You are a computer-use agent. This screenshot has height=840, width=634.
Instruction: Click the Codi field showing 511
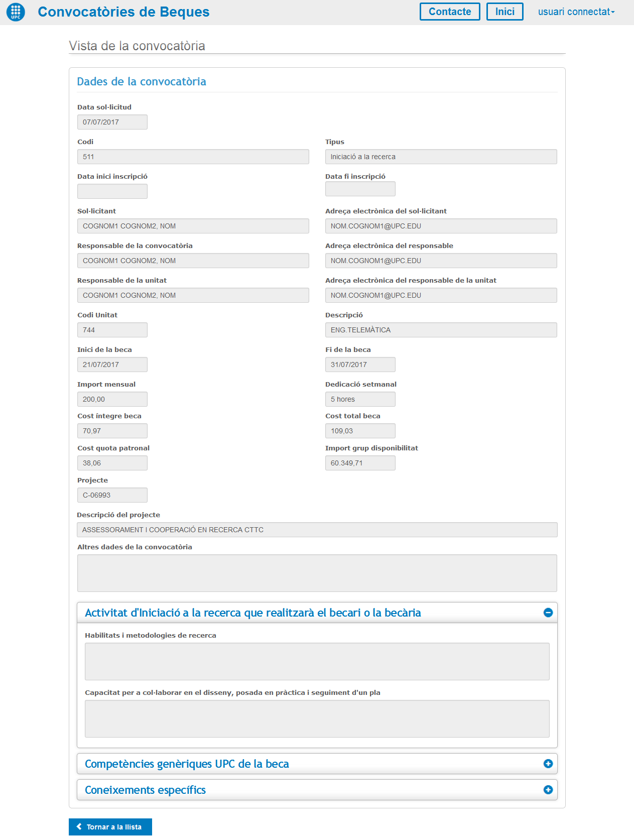193,157
